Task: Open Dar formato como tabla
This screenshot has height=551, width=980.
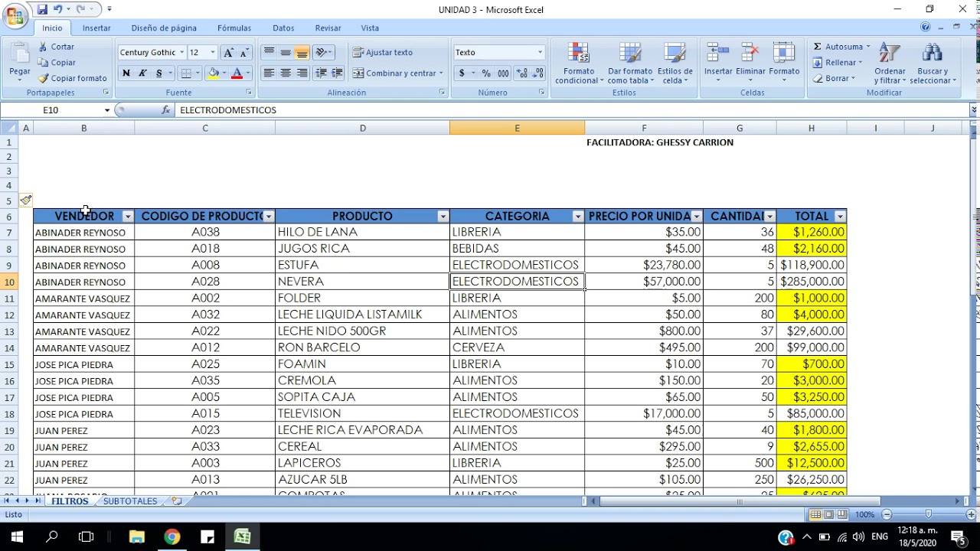Action: (630, 64)
